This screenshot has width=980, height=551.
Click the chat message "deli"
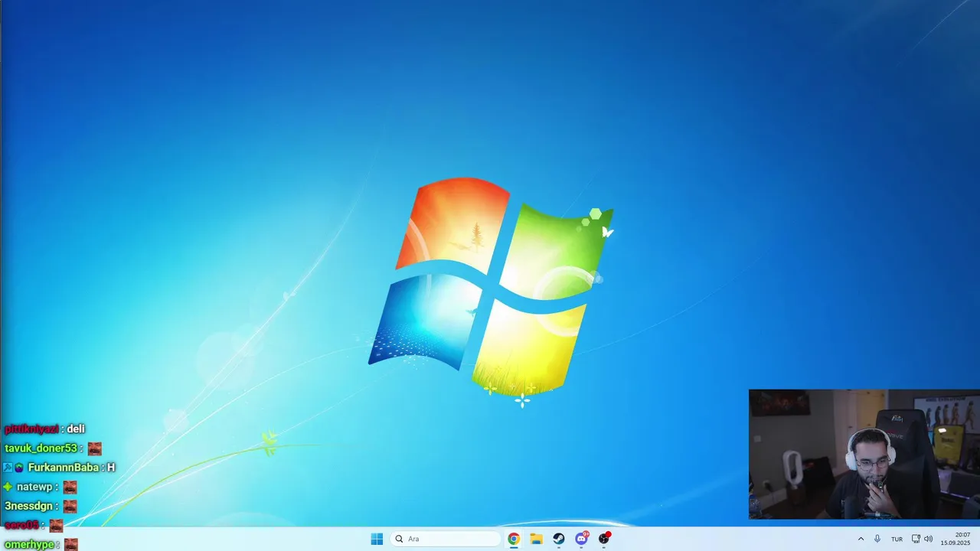(76, 429)
